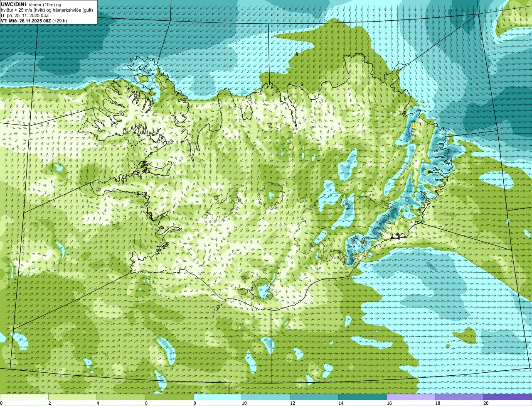Pick the light green 4–6 m/s swatch
The height and width of the screenshot is (406, 532).
click(121, 397)
